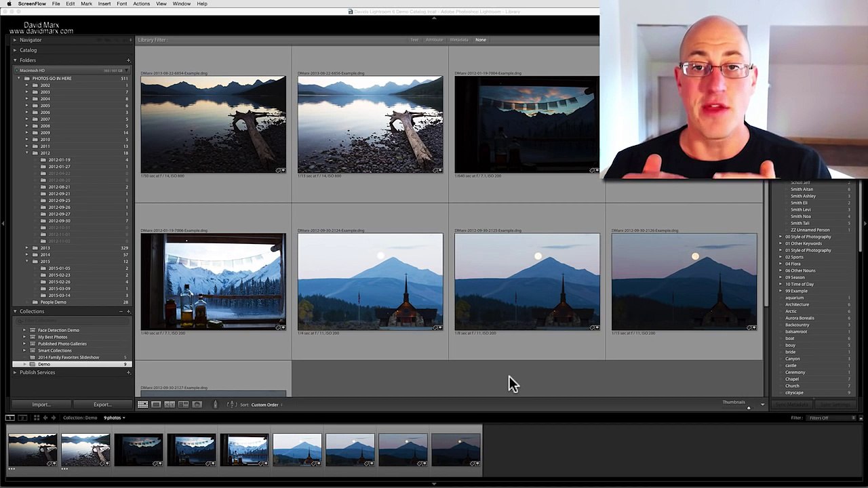Collapse the PHOTOS GO IN HERE folder
868x488 pixels.
(19, 79)
